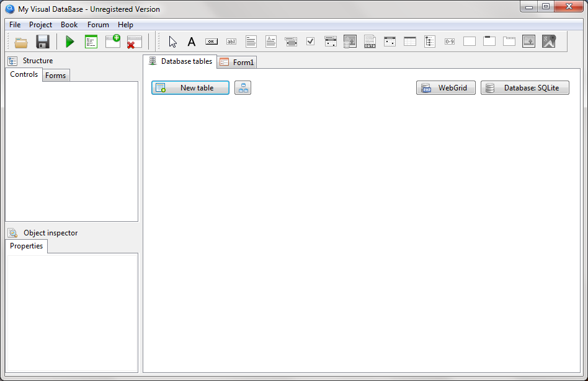Choose the TableGrid component icon
This screenshot has width=588, height=381.
pyautogui.click(x=410, y=42)
